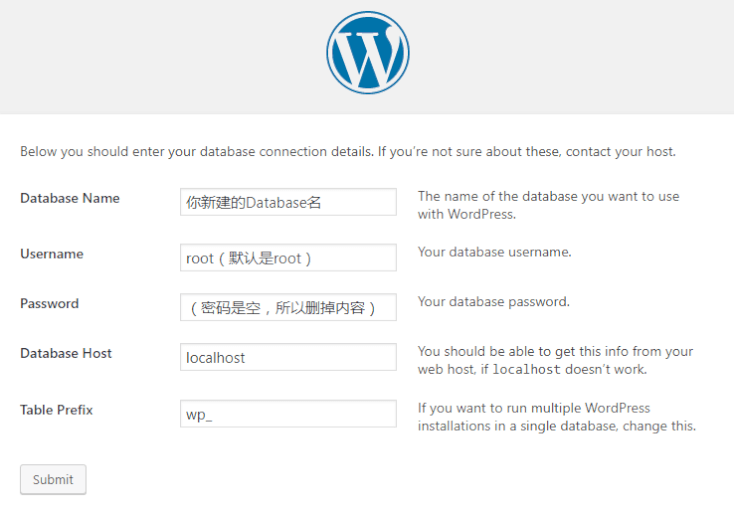This screenshot has height=515, width=734.
Task: Click hint 'If you want to run multiple WordPress'
Action: [x=557, y=417]
